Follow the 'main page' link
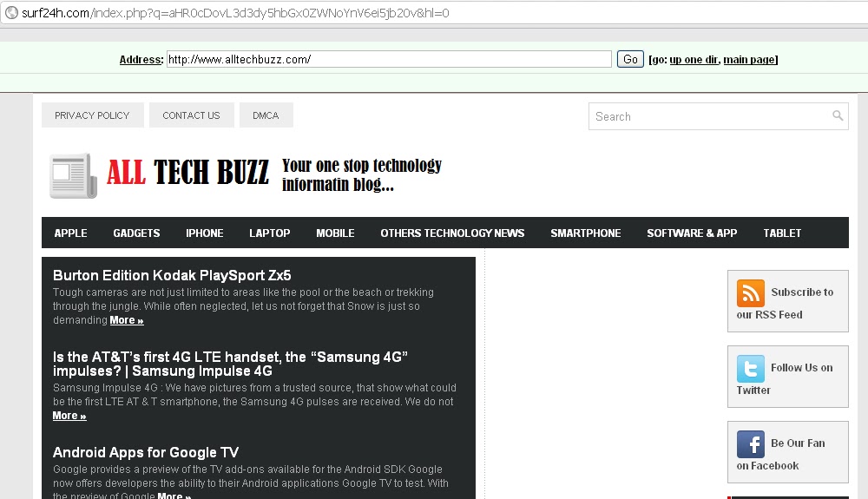Image resolution: width=868 pixels, height=499 pixels. tap(749, 60)
